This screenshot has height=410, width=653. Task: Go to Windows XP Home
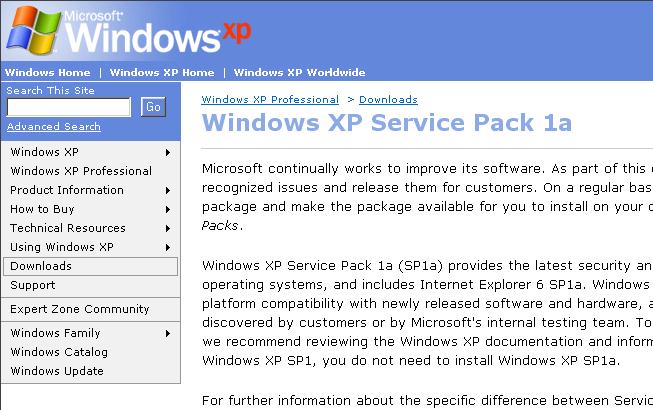pos(162,73)
